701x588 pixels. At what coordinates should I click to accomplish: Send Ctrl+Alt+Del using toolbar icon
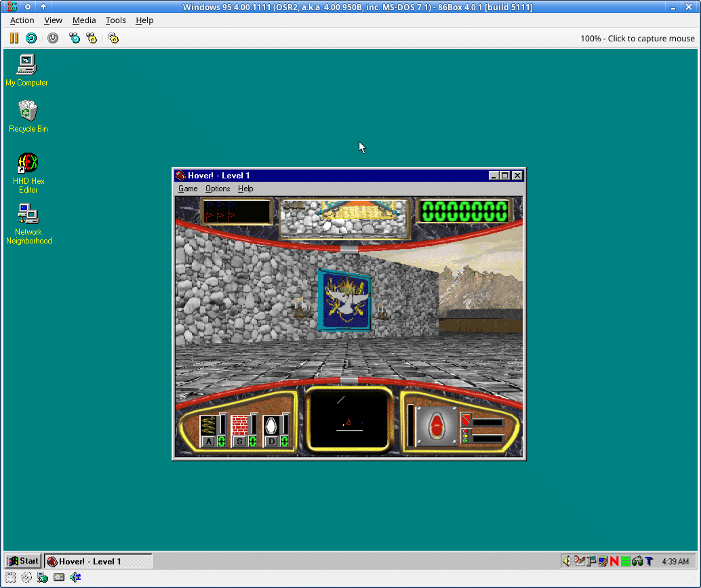(x=74, y=38)
